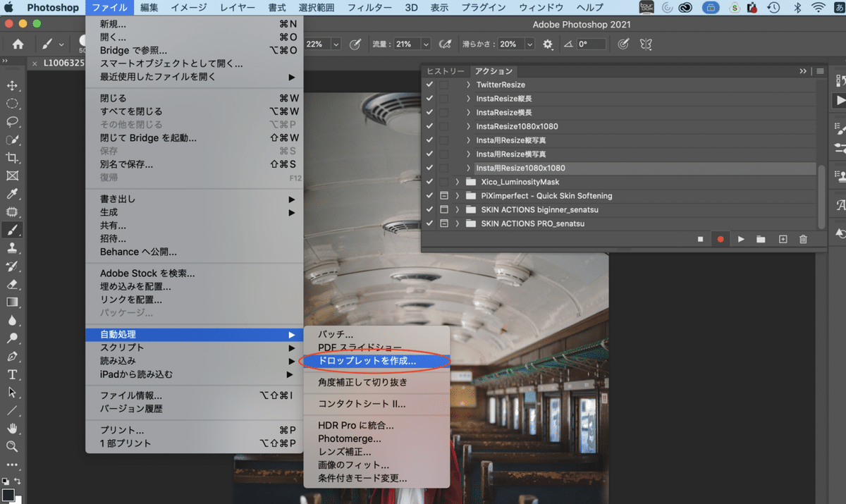Screen dimensions: 846x504
Task: Open the Actions panel hamburger menu
Action: [820, 71]
